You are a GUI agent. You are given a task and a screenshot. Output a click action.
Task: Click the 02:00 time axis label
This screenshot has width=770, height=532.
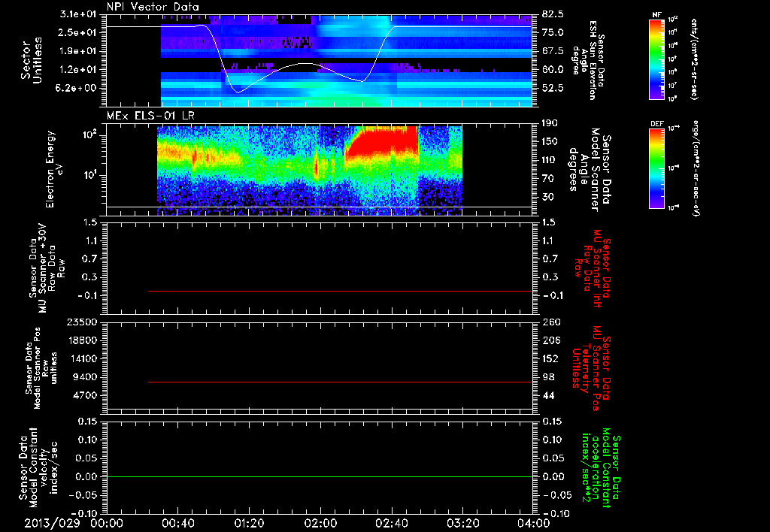320,523
